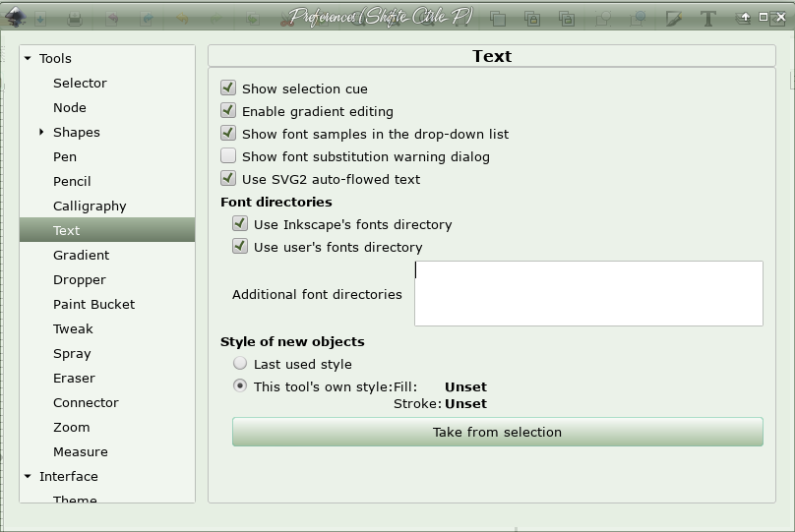Open Tools preferences category

pyautogui.click(x=55, y=58)
